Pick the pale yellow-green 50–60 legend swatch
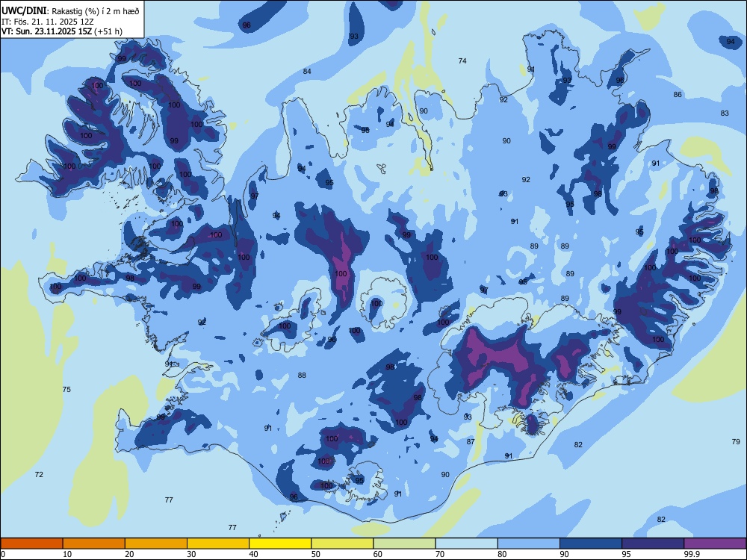The width and height of the screenshot is (747, 560). point(342,544)
